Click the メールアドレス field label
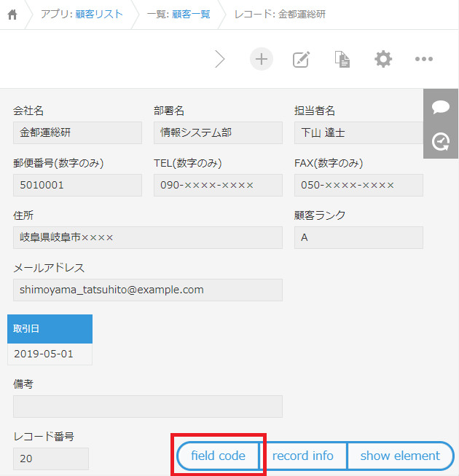The width and height of the screenshot is (459, 476). point(49,268)
